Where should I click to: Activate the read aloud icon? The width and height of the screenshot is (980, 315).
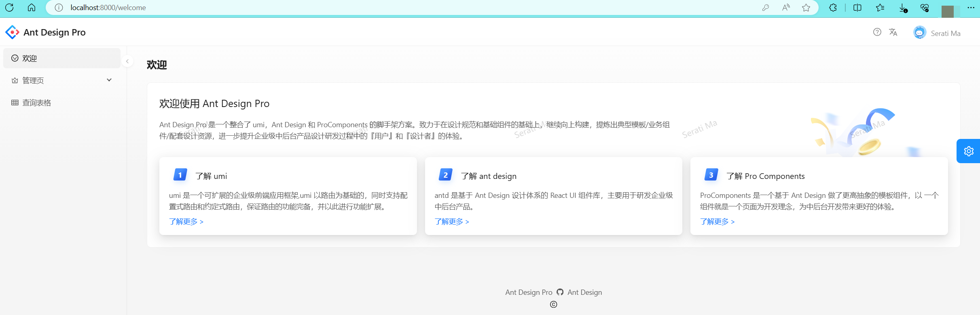[786, 8]
